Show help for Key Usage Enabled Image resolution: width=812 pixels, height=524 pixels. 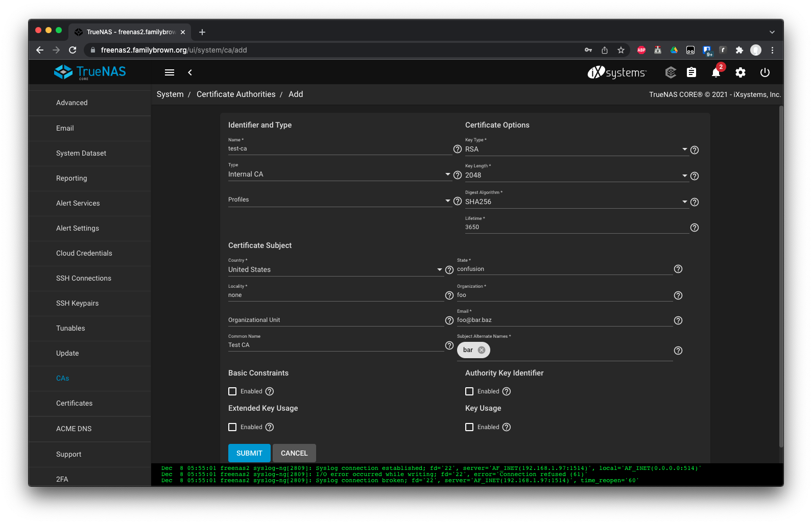point(507,427)
